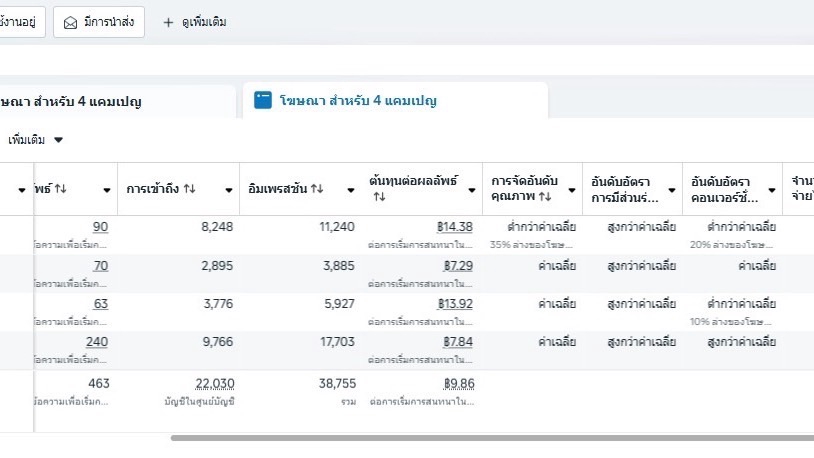Click the result value 240 link
This screenshot has width=814, height=458.
click(97, 342)
